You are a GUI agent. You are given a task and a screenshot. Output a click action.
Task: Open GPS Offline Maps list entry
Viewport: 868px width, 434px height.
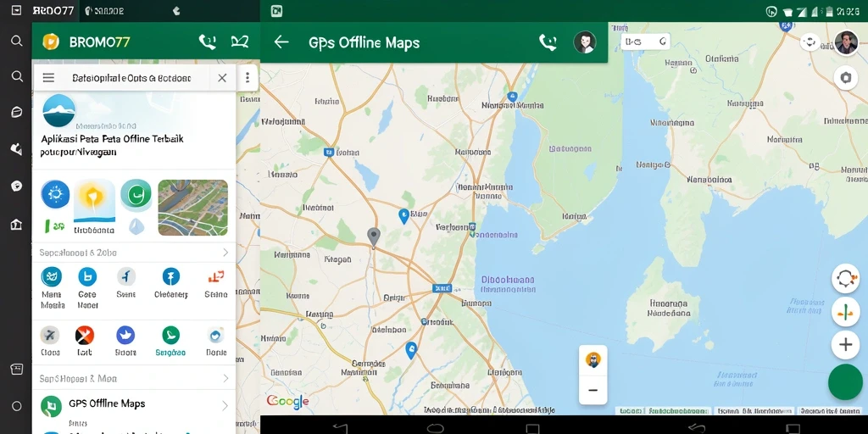click(x=134, y=406)
